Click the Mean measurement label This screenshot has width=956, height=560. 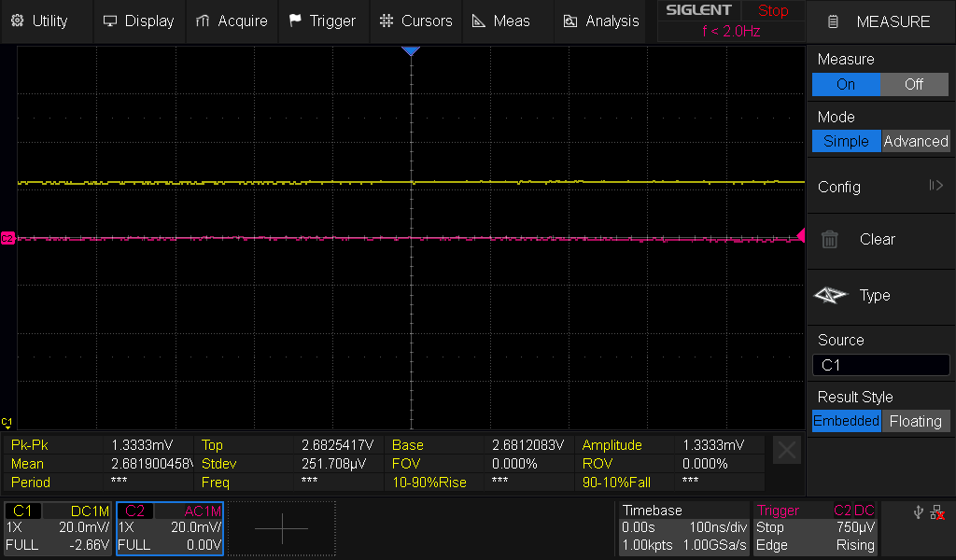coord(27,464)
